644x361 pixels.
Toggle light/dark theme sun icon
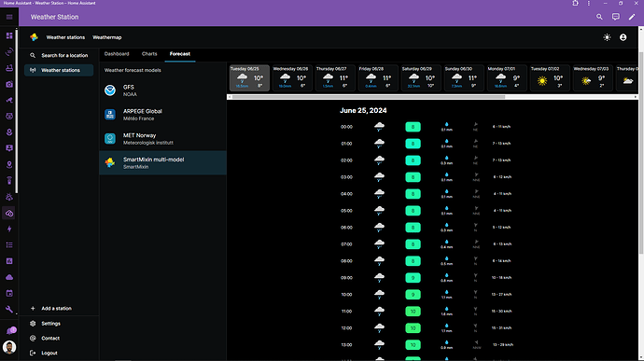(x=607, y=37)
